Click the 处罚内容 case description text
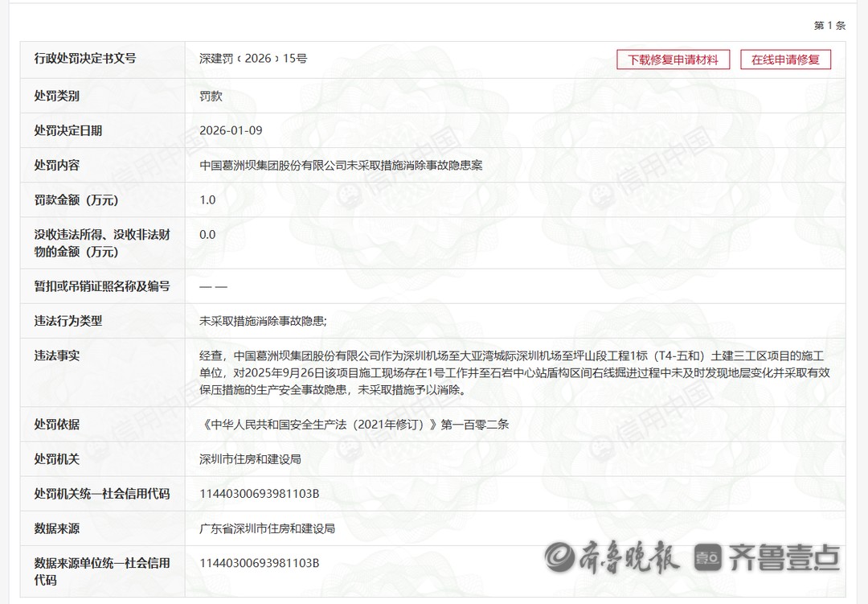 coord(341,165)
